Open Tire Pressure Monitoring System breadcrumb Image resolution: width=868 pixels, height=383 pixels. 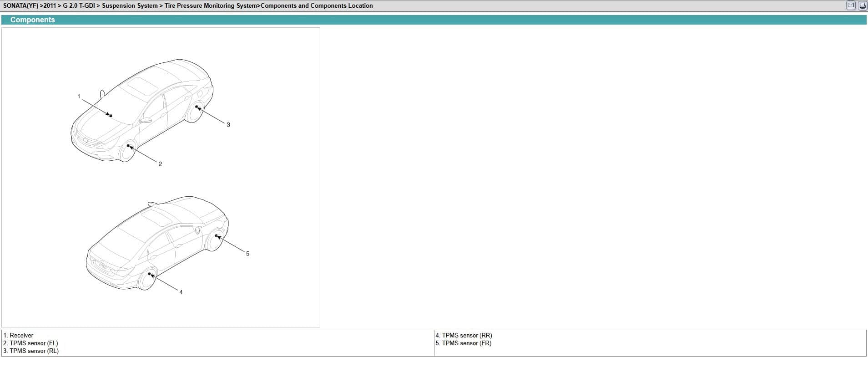coord(212,6)
